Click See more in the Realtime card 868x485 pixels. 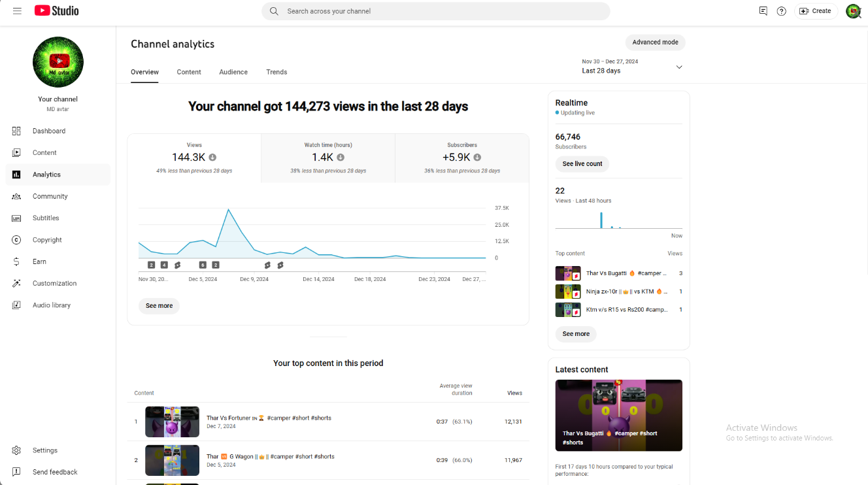pyautogui.click(x=576, y=334)
